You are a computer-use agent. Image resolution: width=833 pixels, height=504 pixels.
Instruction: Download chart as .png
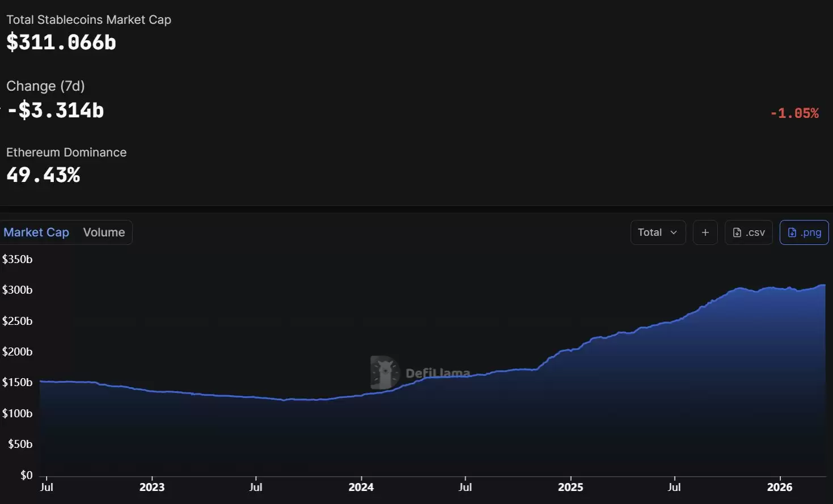pyautogui.click(x=804, y=232)
